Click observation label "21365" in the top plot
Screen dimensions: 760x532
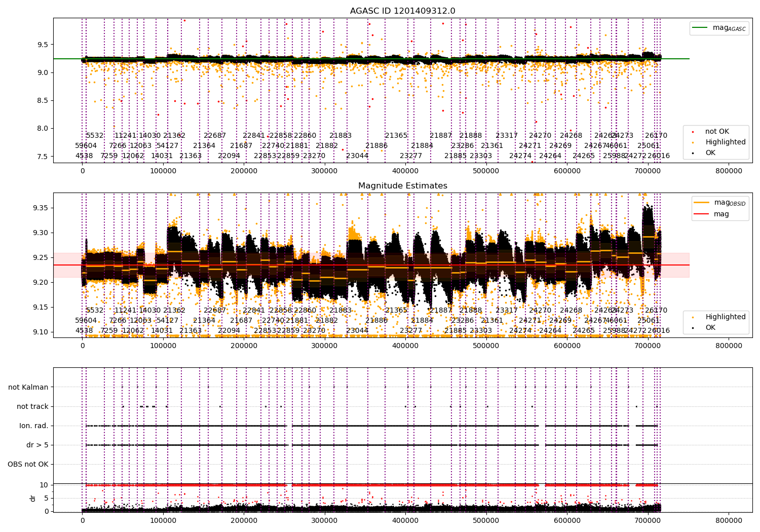pos(396,136)
